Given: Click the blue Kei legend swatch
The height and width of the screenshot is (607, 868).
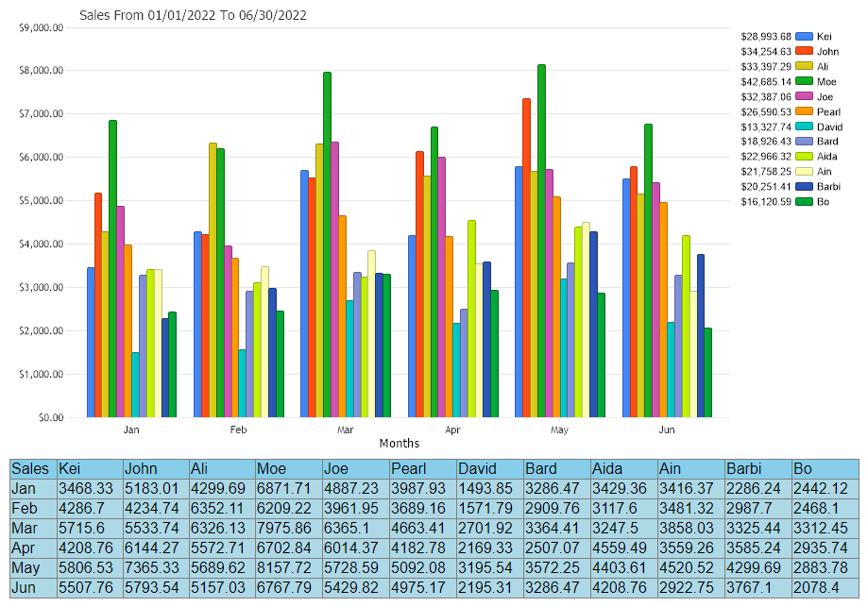Looking at the screenshot, I should coord(805,36).
